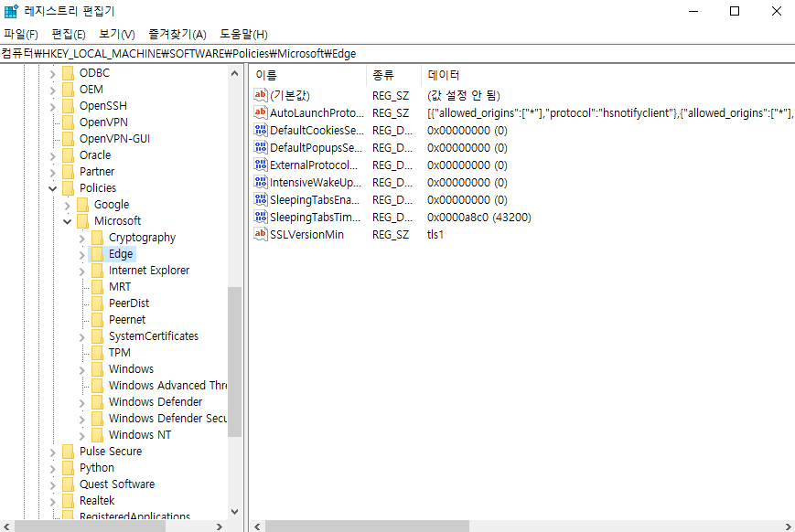Collapse the Policies tree node

click(x=52, y=188)
